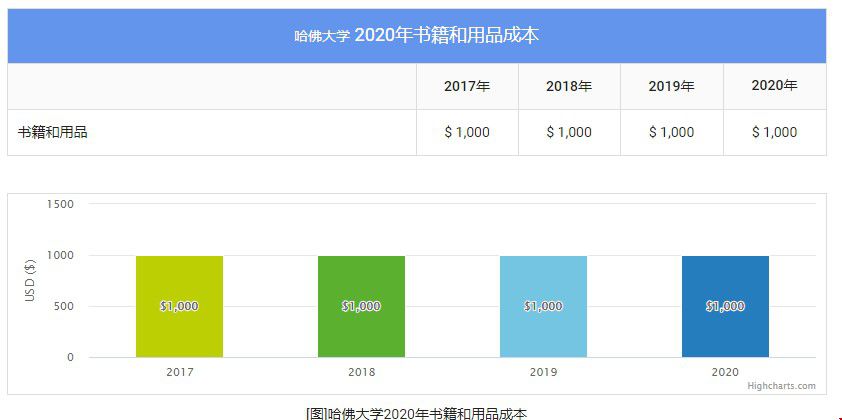Select the 2017 yellow-green bar
The width and height of the screenshot is (842, 420).
[x=179, y=307]
